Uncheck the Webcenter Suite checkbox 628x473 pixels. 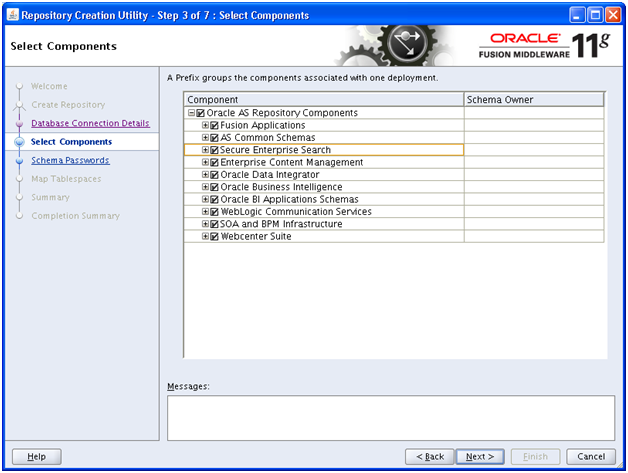click(x=214, y=236)
